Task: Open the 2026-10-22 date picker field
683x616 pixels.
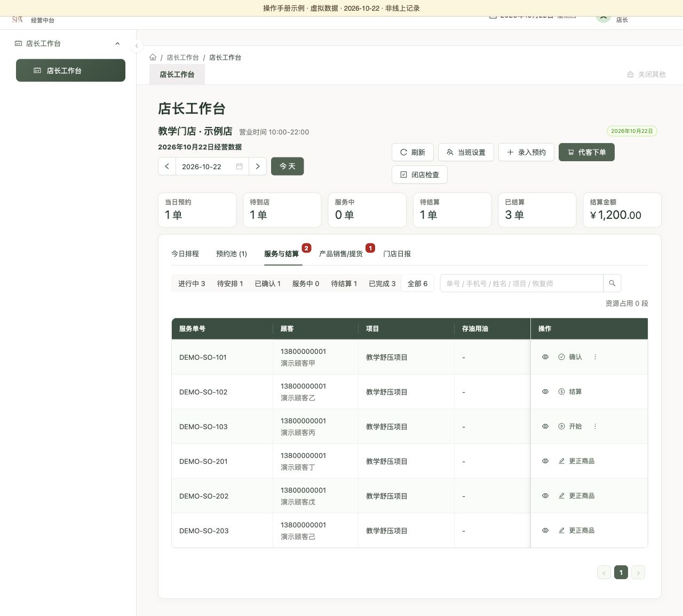Action: click(x=212, y=167)
